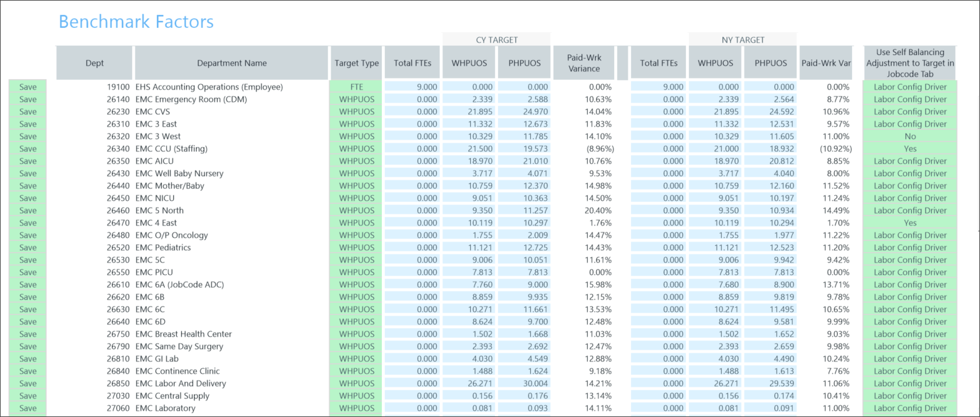Select NY Total FTEs for EMC Pediatrics

point(659,248)
